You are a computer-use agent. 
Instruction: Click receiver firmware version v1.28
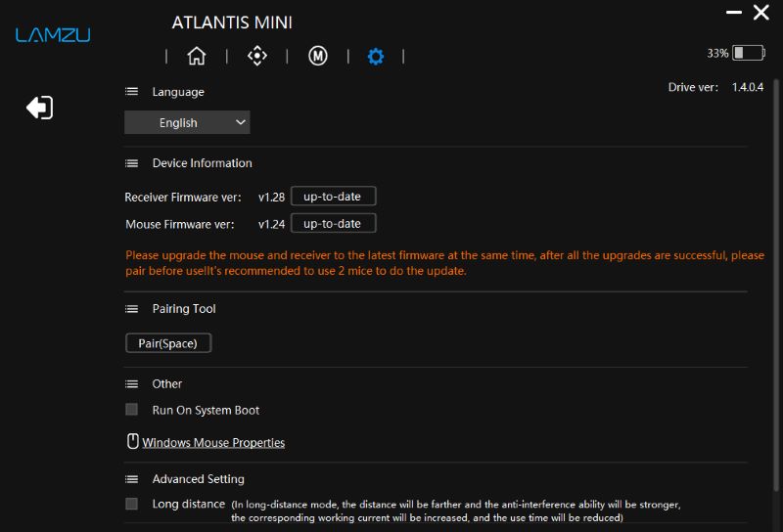pyautogui.click(x=272, y=198)
